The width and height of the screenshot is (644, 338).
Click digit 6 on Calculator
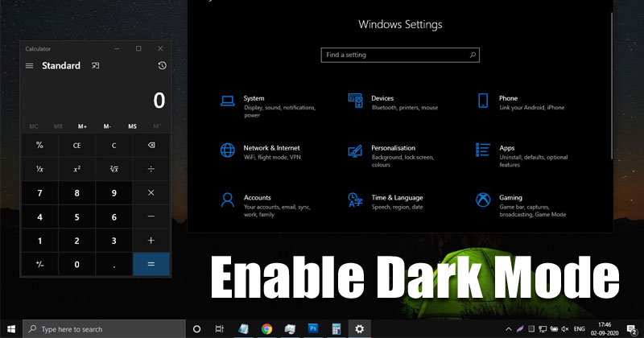[x=114, y=216]
